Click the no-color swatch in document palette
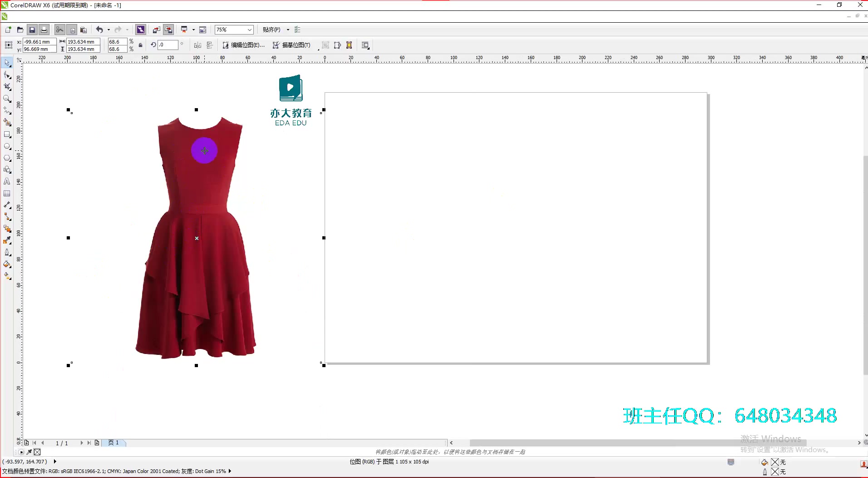 (x=37, y=452)
